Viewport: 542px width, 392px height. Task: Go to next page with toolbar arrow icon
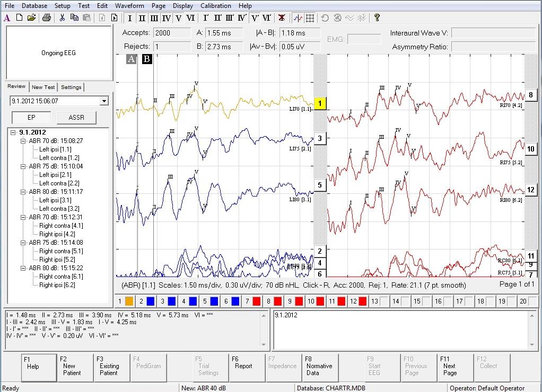tap(115, 17)
